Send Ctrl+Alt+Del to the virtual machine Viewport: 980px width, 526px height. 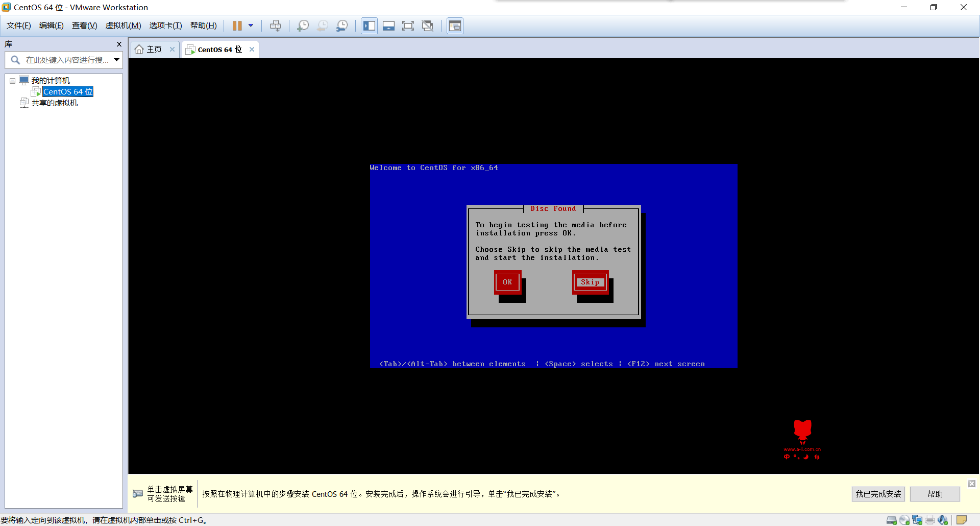pyautogui.click(x=275, y=26)
